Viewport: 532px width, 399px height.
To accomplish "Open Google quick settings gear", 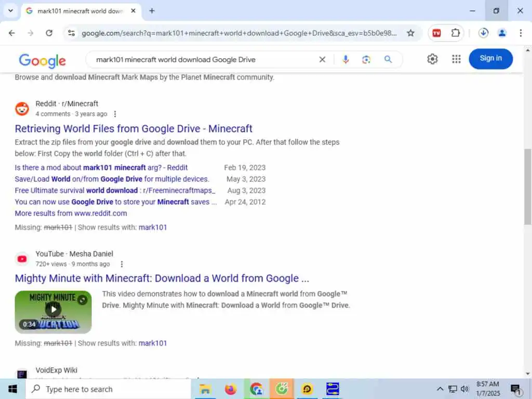I will tap(432, 59).
